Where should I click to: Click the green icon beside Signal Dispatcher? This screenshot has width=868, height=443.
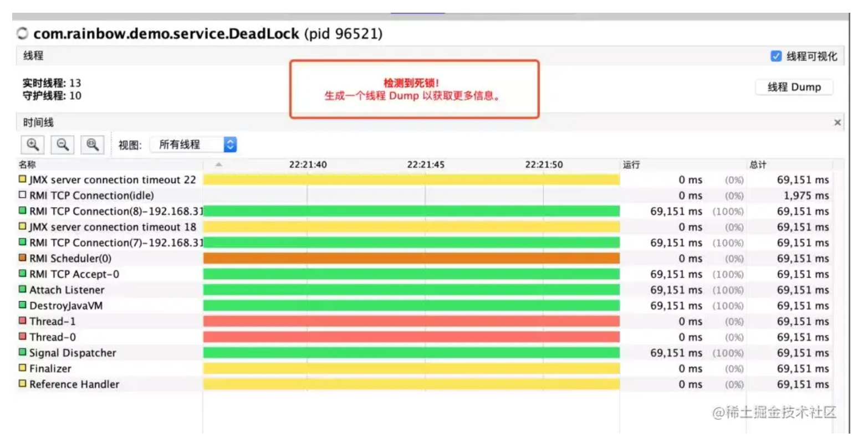coord(23,352)
